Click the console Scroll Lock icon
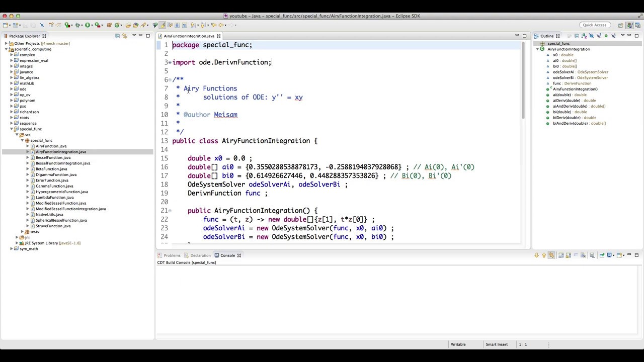 click(569, 255)
